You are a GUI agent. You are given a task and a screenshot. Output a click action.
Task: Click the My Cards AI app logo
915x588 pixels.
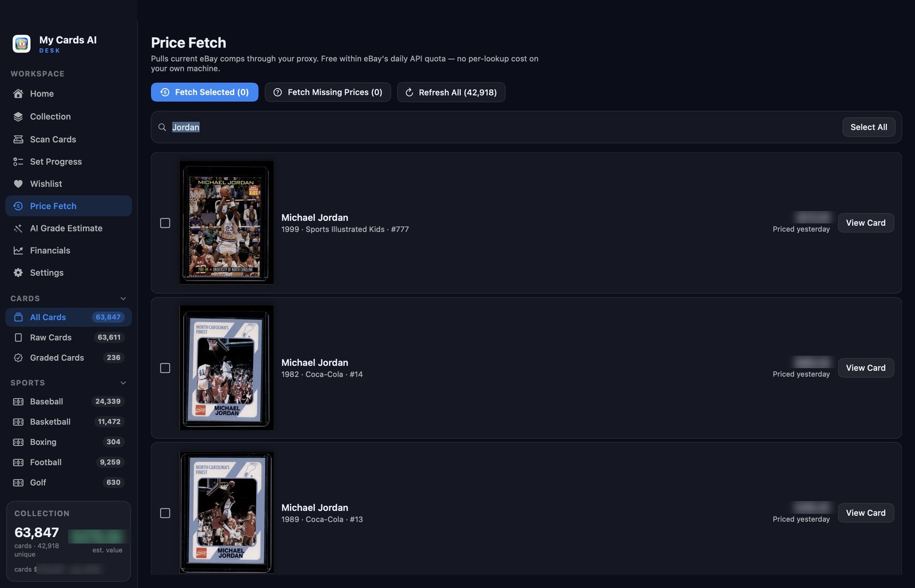(22, 43)
